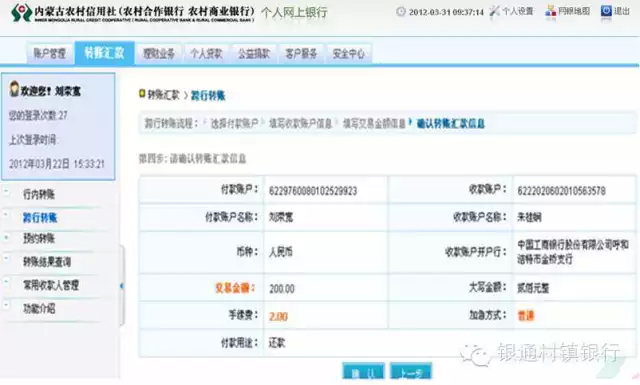
Task: Open the site map icon
Action: (551, 11)
